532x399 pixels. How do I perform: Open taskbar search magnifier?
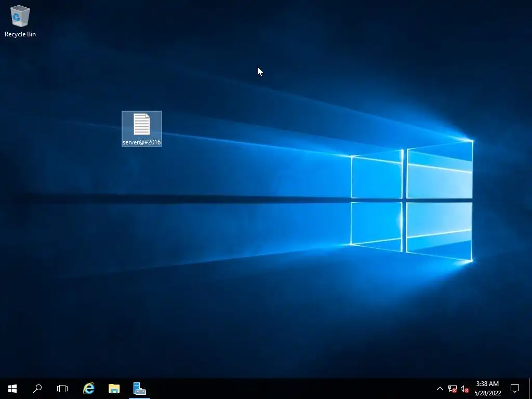tap(37, 389)
